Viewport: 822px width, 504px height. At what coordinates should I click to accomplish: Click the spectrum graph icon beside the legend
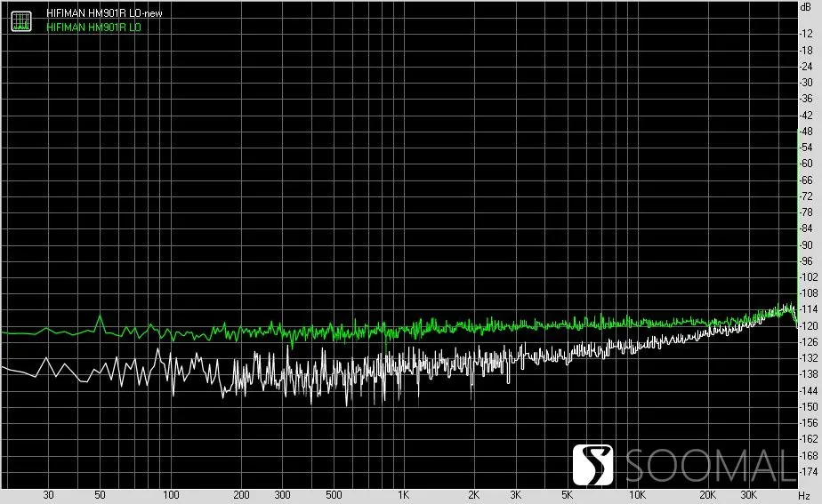click(21, 21)
